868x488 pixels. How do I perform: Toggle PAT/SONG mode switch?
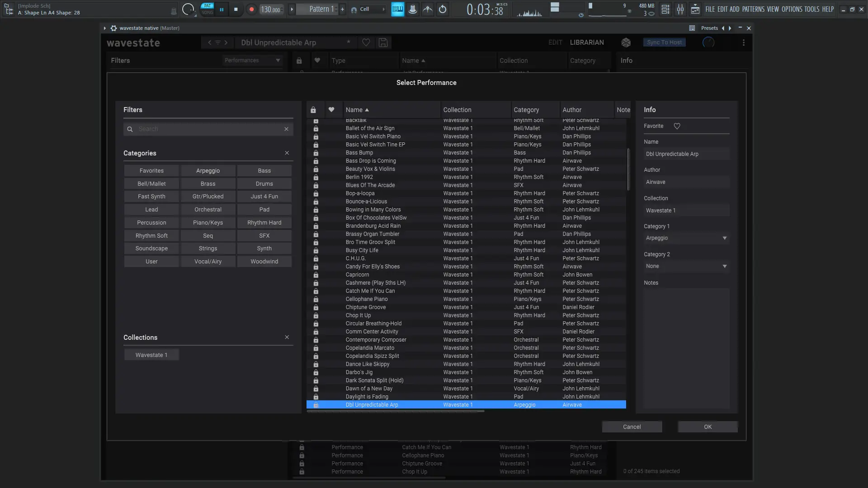[208, 9]
